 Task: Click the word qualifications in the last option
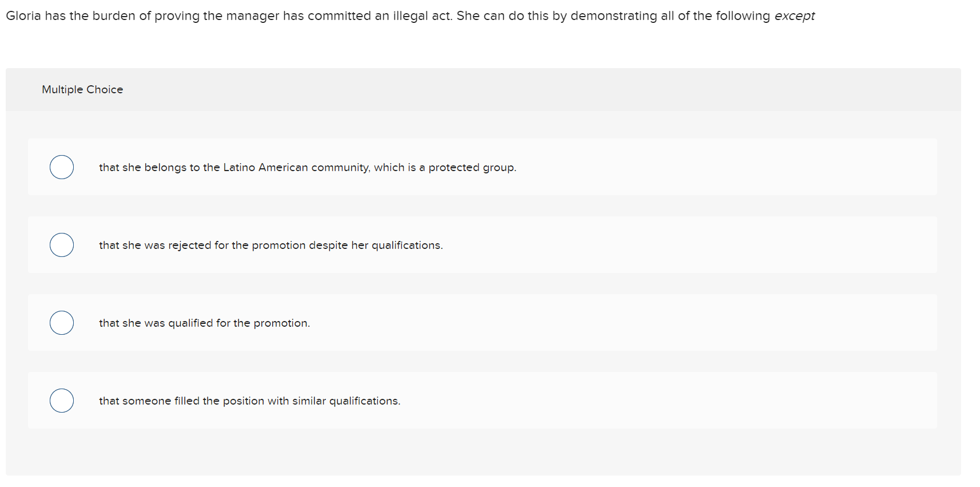pos(365,401)
